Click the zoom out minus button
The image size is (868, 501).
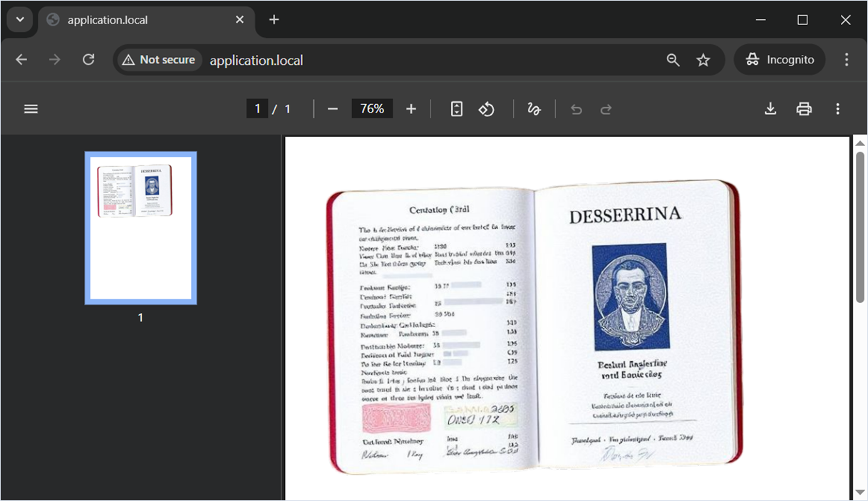point(332,109)
